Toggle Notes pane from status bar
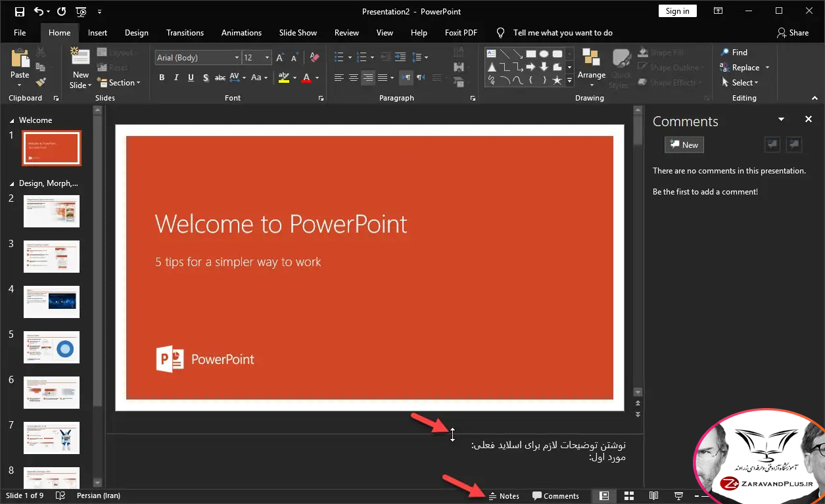Screen dimensions: 825x504 point(504,496)
